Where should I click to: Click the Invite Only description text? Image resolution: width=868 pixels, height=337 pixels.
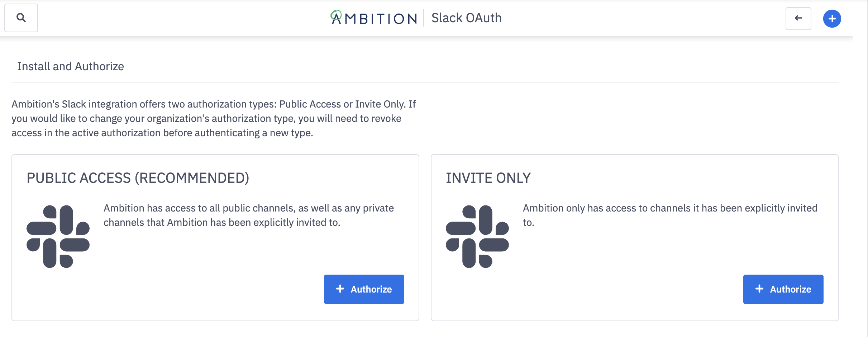coord(670,208)
